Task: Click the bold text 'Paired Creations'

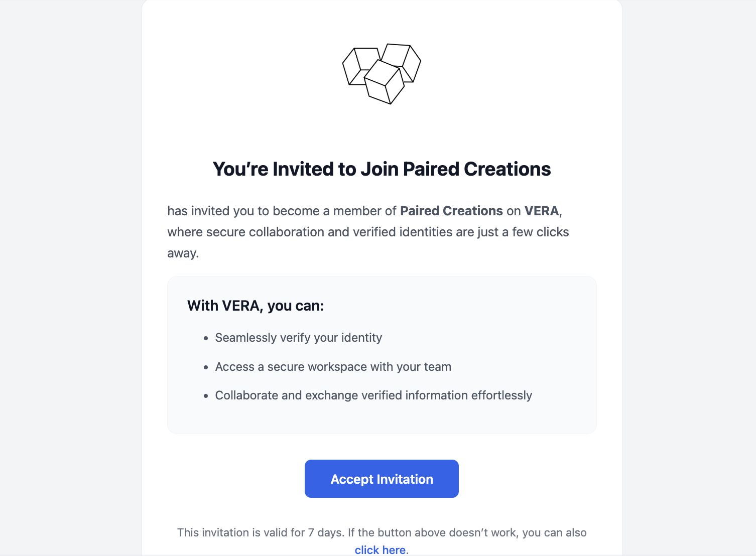Action: (451, 211)
